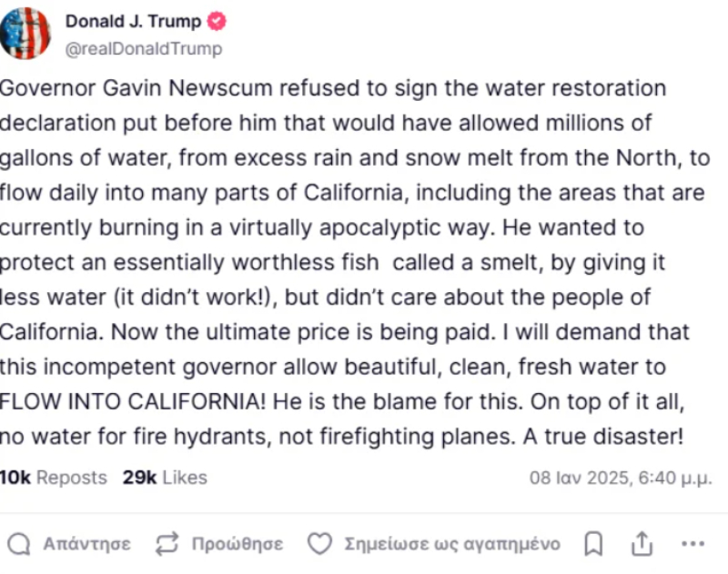Like the post with the heart icon
The height and width of the screenshot is (574, 728).
(x=318, y=544)
